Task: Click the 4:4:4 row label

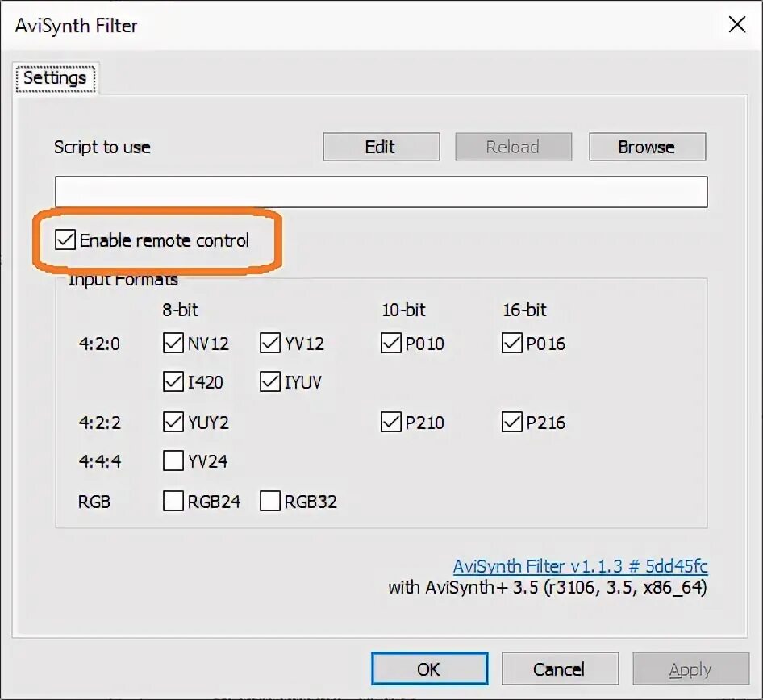Action: [x=100, y=460]
